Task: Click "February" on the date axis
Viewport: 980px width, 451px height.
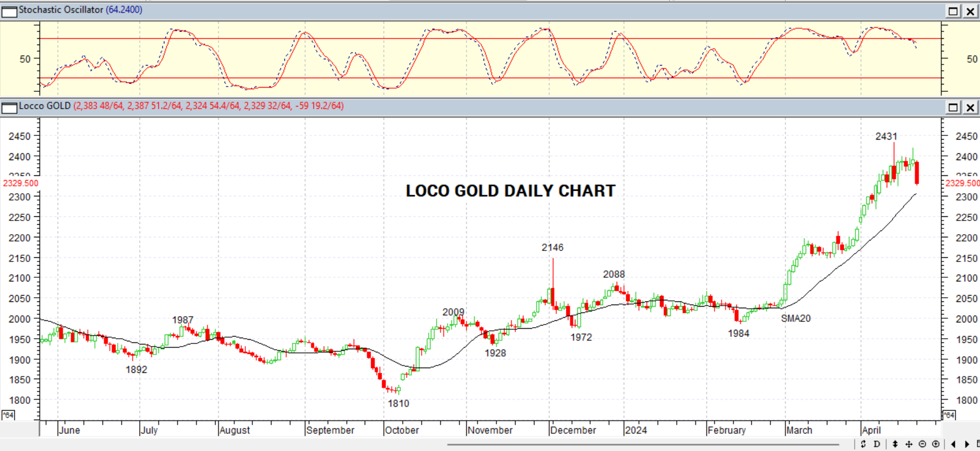Action: click(726, 431)
